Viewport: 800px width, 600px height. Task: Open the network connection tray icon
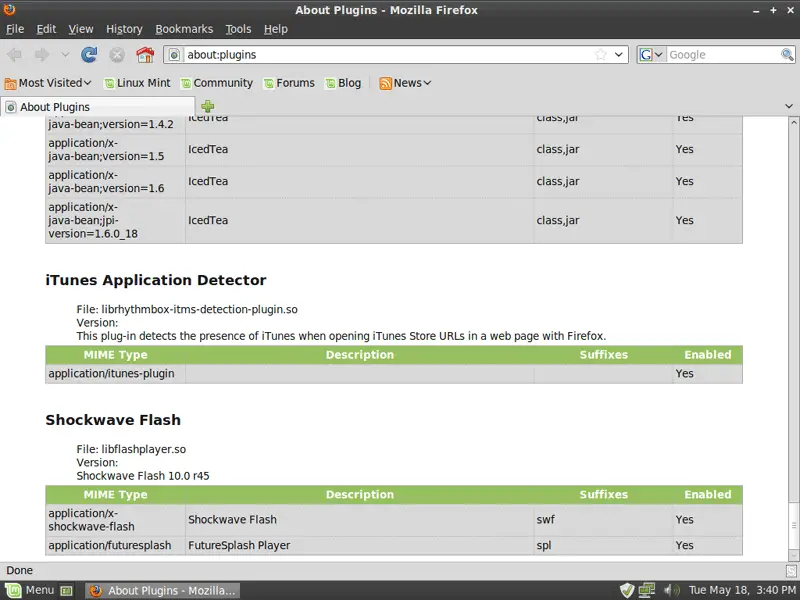[x=648, y=590]
